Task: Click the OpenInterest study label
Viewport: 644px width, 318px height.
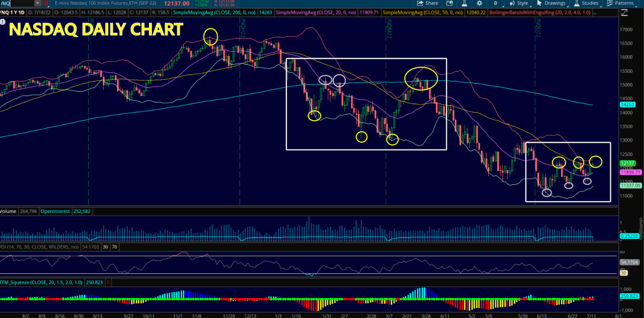Action: (56, 211)
